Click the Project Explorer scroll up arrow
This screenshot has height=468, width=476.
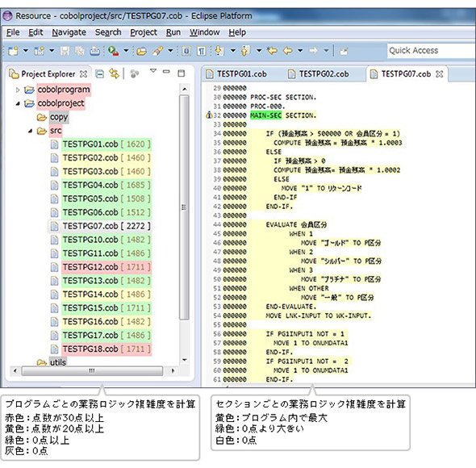tap(184, 89)
